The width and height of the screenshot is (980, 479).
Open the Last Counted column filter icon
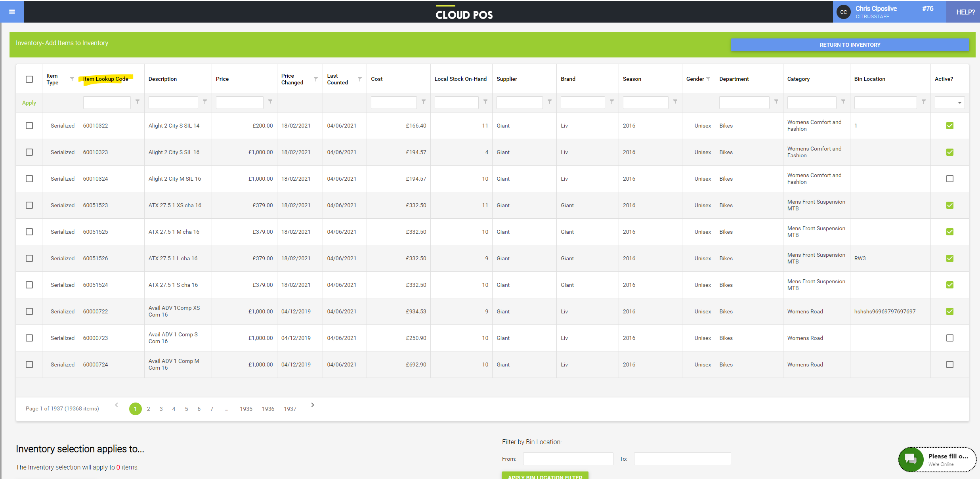[x=360, y=79]
